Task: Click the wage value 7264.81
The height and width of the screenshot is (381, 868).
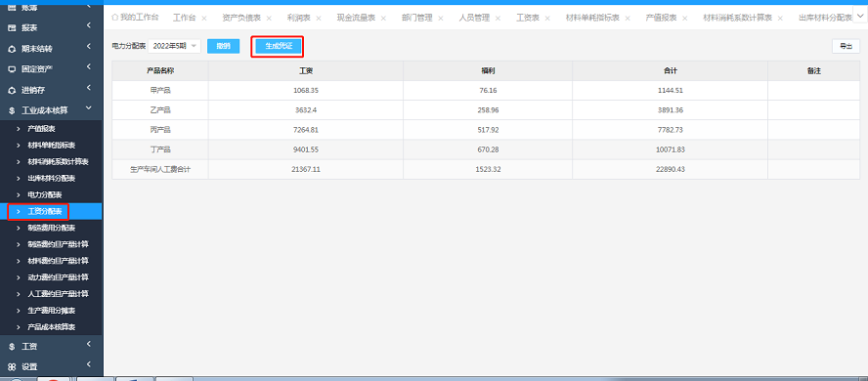Action: (306, 130)
